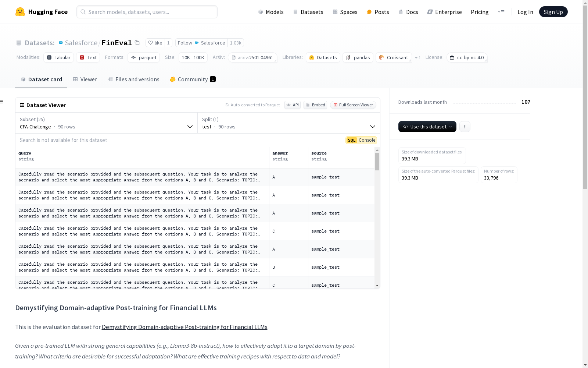This screenshot has height=368, width=588.
Task: Copy dataset name with copy icon
Action: (137, 43)
